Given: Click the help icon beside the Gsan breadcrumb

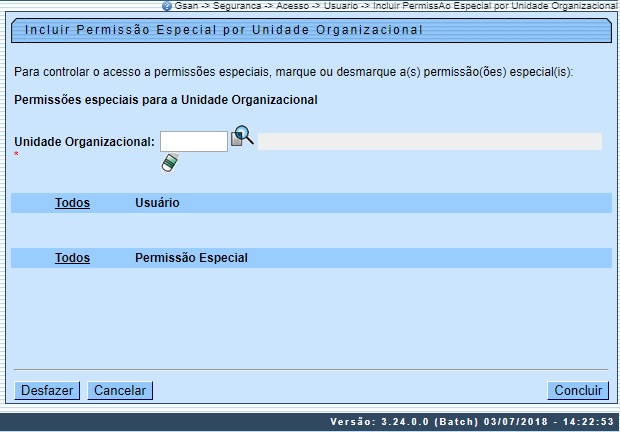Looking at the screenshot, I should [167, 6].
